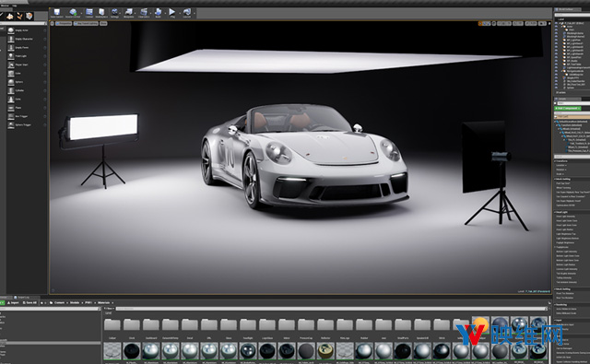Click the Blueprints toolbar icon
590x364 pixels.
point(129,13)
